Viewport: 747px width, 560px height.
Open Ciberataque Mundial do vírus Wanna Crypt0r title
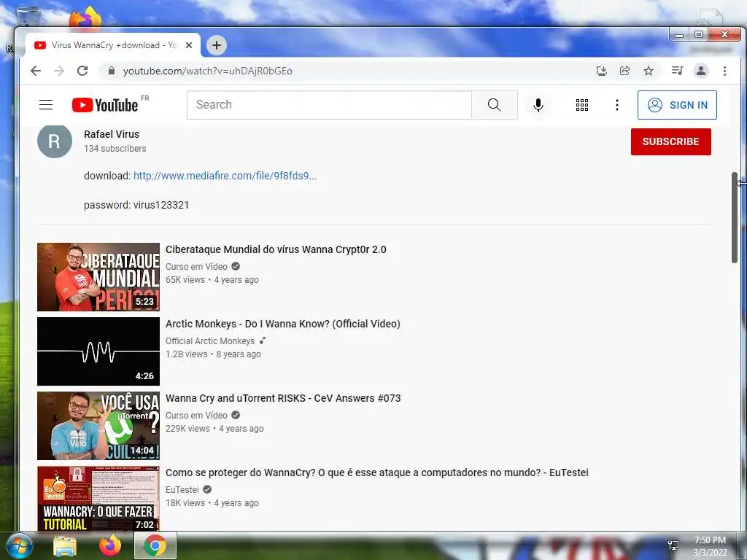[x=276, y=249]
